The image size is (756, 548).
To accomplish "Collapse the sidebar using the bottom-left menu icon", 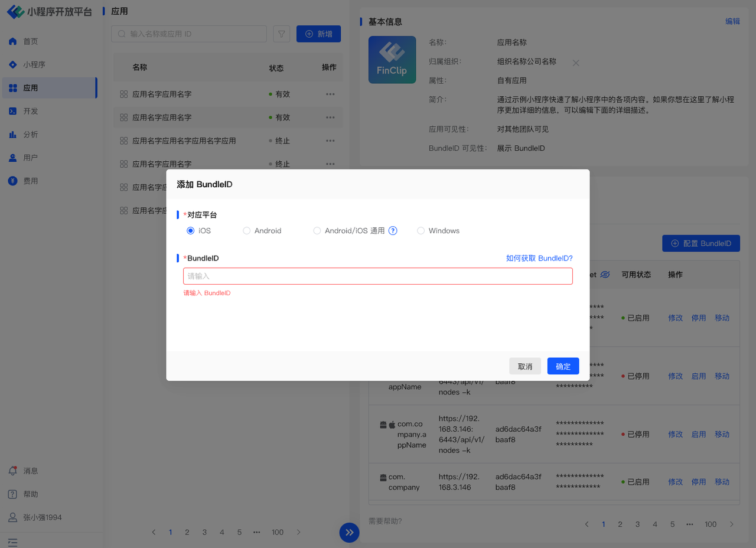I will pyautogui.click(x=12, y=542).
